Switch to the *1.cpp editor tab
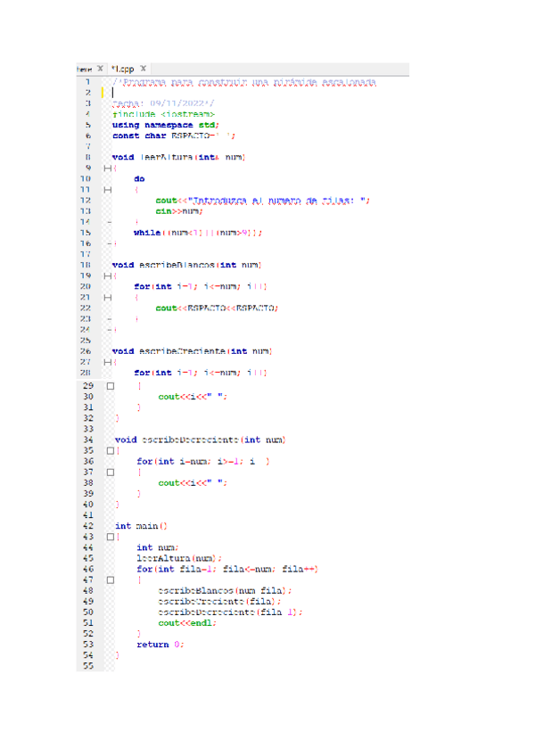 (x=123, y=69)
